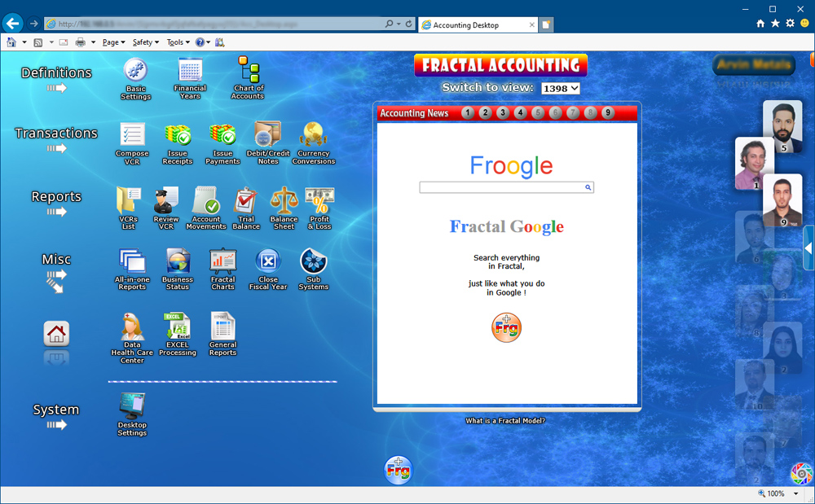Viewport: 815px width, 504px height.
Task: Open Close Fiscal Year icon
Action: [267, 261]
